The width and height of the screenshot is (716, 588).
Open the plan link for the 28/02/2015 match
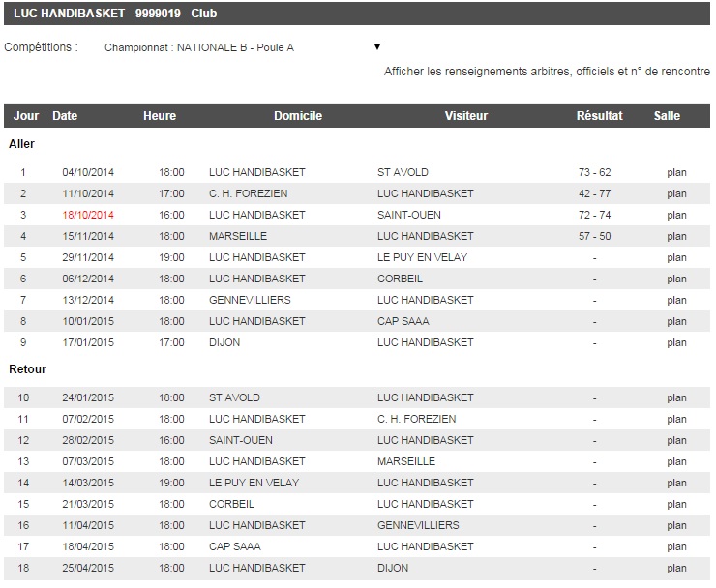676,441
